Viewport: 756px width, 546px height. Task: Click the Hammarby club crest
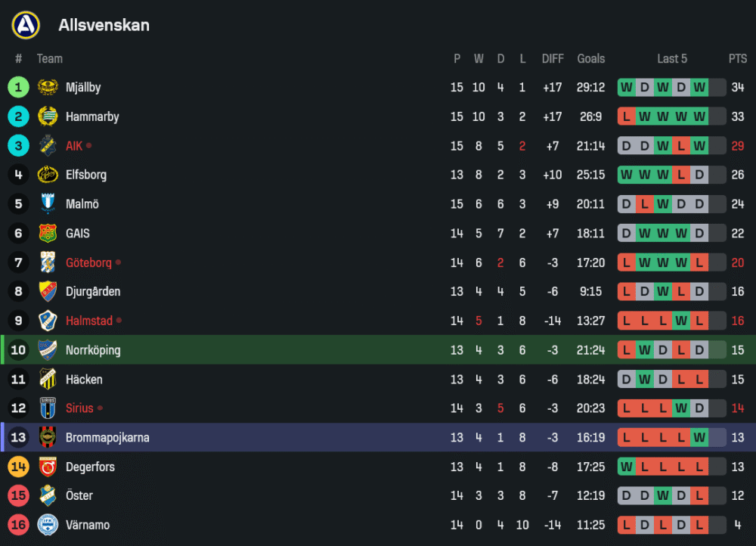(48, 116)
